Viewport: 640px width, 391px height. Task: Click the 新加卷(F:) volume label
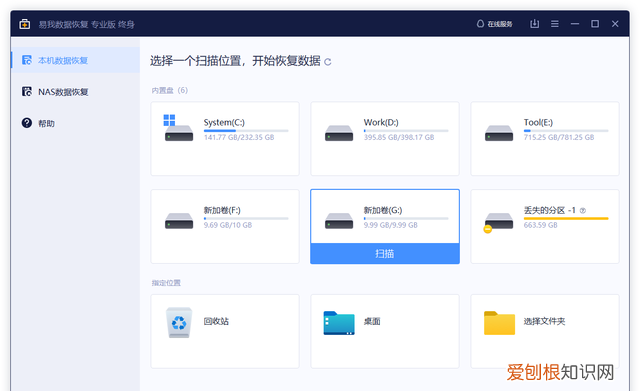coord(222,210)
